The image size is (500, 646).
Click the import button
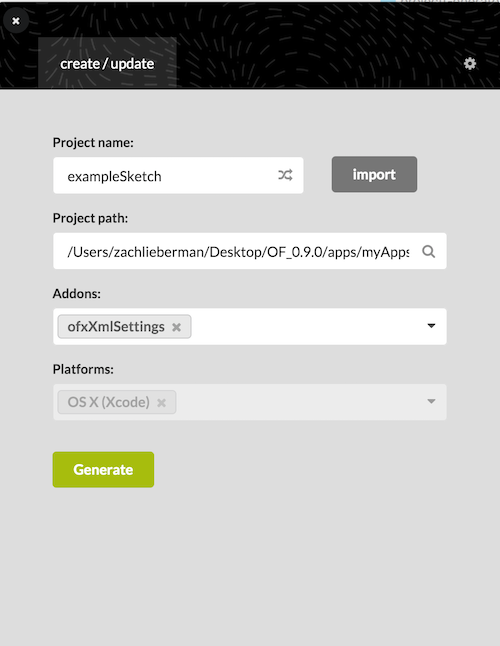point(374,174)
